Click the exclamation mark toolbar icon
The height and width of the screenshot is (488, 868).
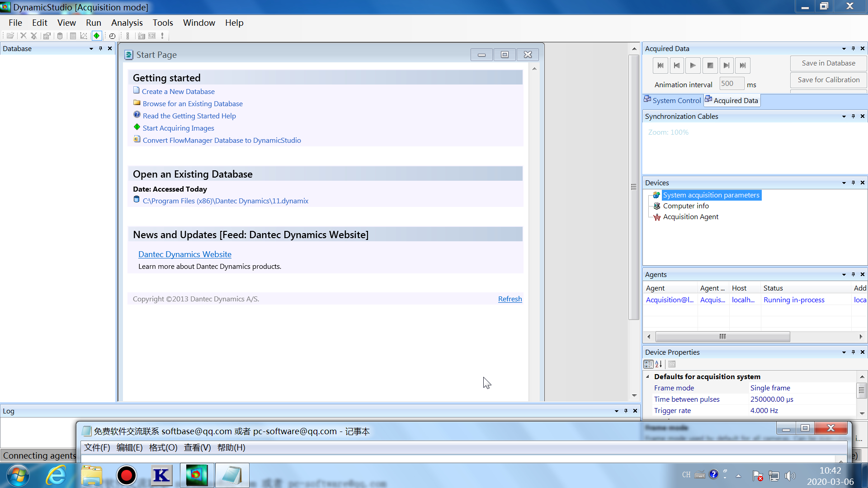[162, 36]
